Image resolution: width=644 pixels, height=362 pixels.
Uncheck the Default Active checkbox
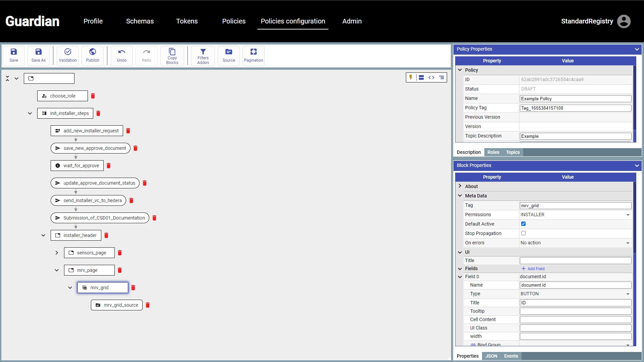click(x=523, y=224)
